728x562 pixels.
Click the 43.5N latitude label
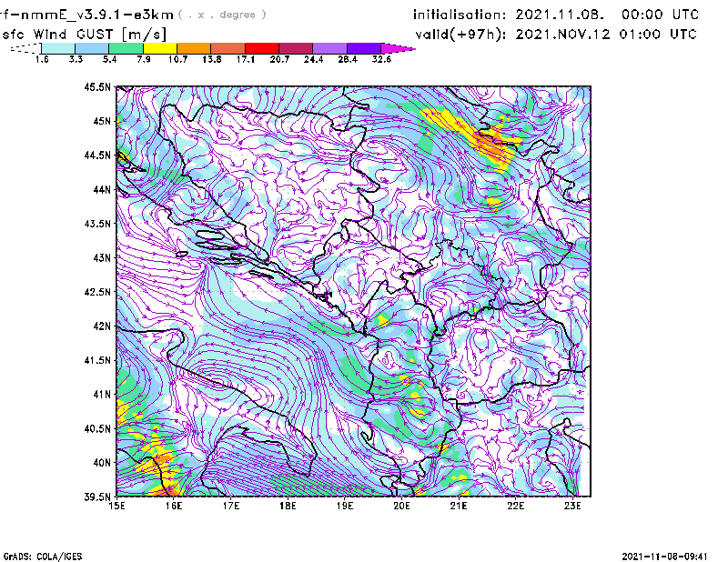tap(97, 223)
